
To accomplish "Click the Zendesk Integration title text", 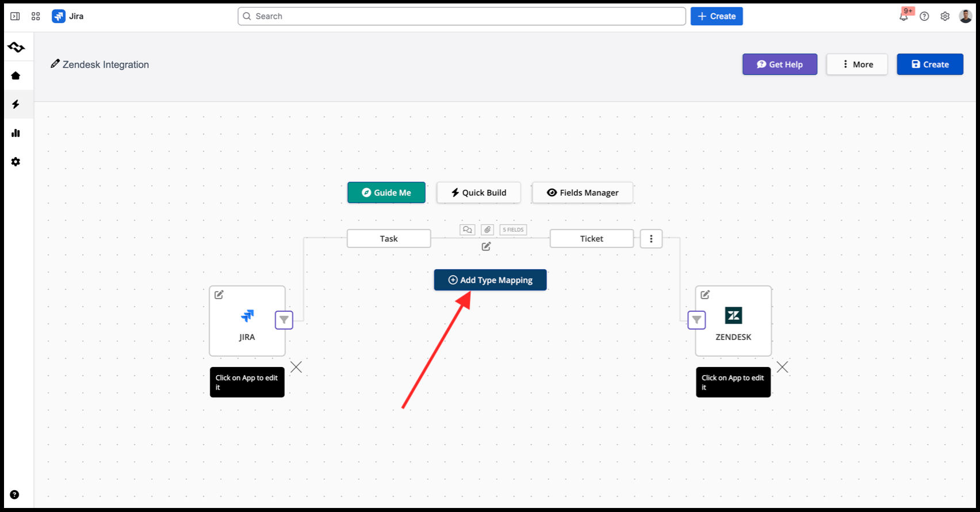I will (106, 64).
